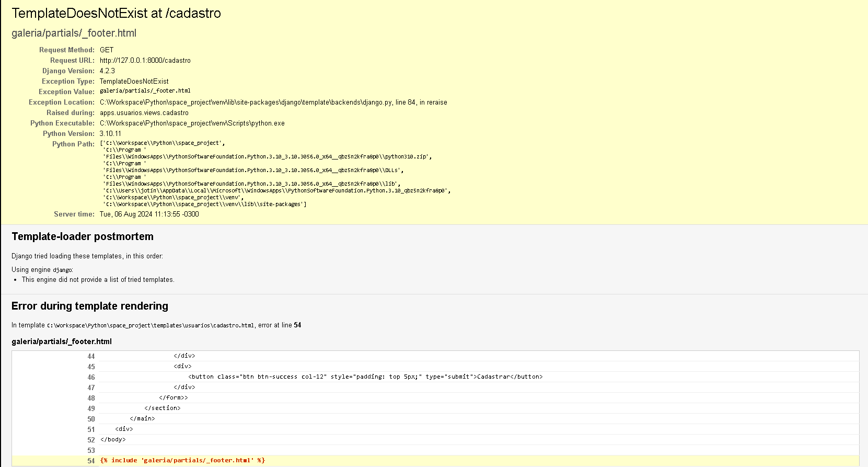868x467 pixels.
Task: Click the highlighted line 54 '{% include ... %}' statement
Action: pos(183,460)
